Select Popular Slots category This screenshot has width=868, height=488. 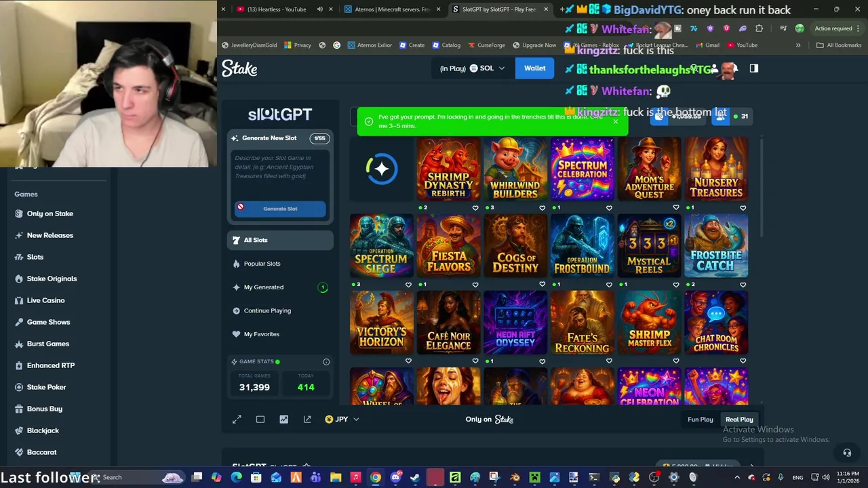coord(280,264)
